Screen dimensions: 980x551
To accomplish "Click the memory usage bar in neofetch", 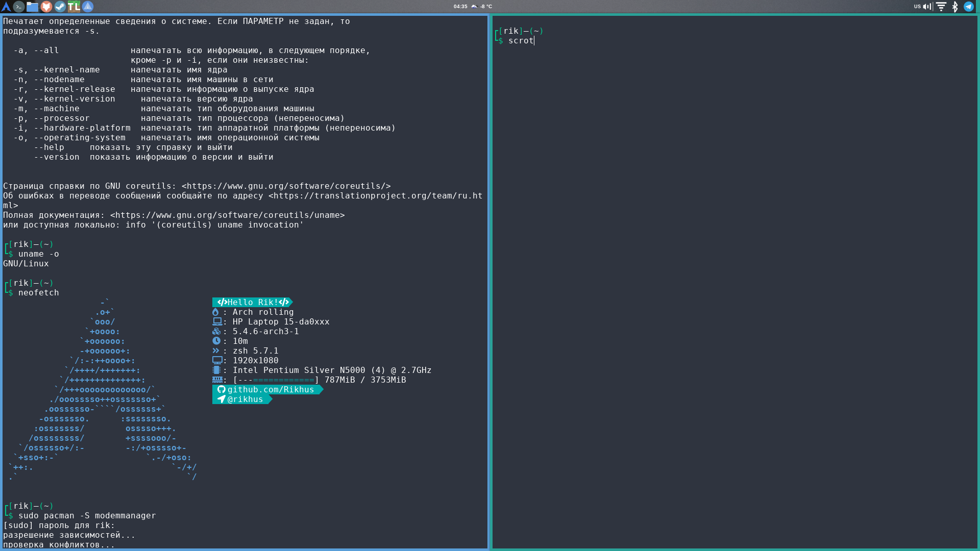I will 276,380.
